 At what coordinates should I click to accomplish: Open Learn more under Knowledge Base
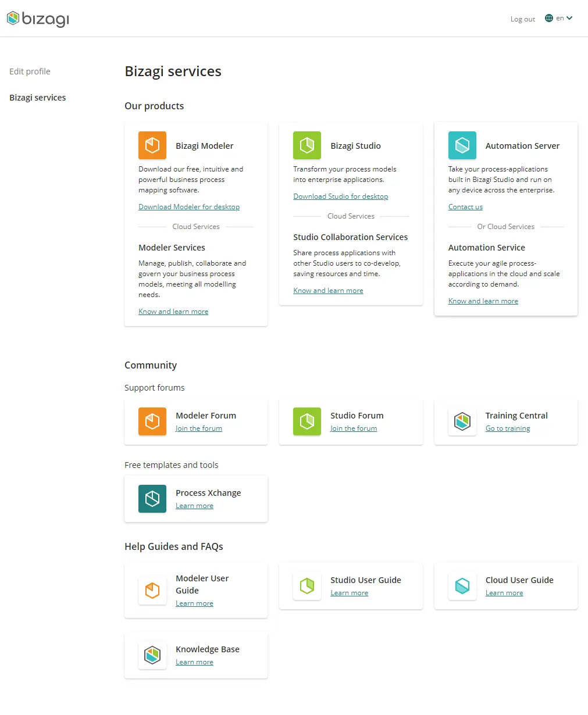[194, 662]
